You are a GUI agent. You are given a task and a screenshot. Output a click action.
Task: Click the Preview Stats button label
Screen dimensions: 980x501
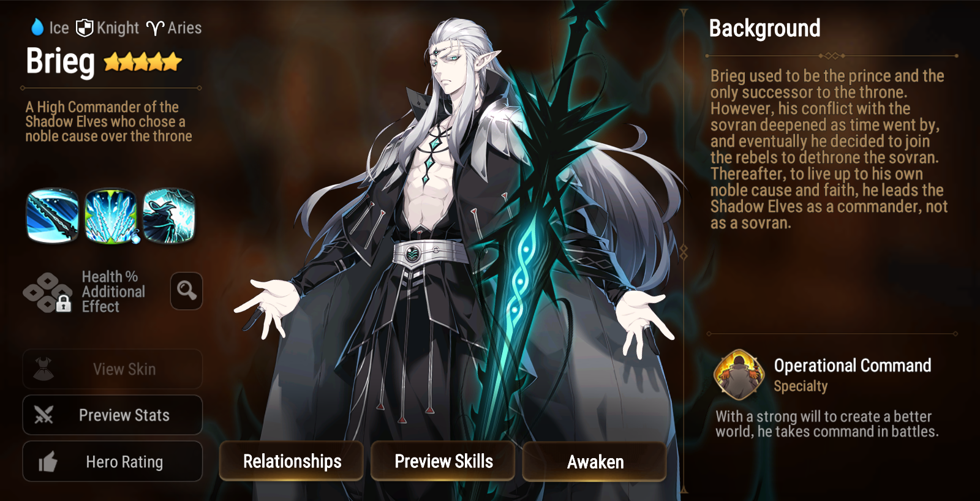point(124,415)
